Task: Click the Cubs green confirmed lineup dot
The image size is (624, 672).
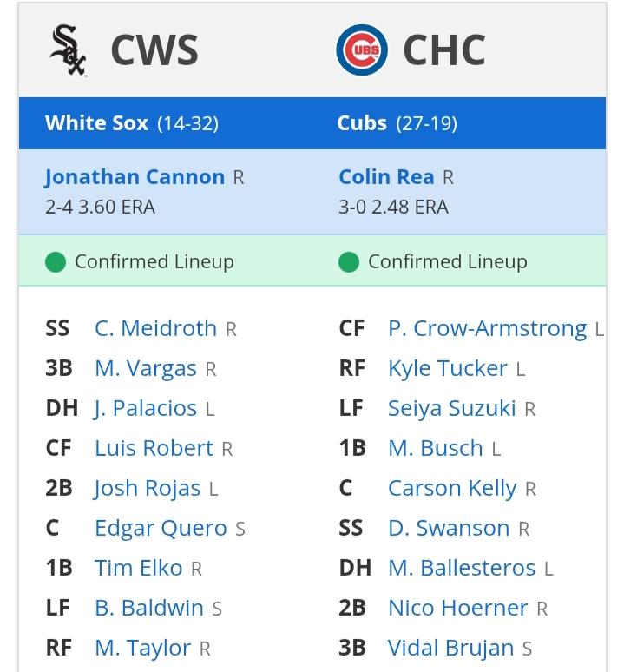Action: [x=349, y=262]
